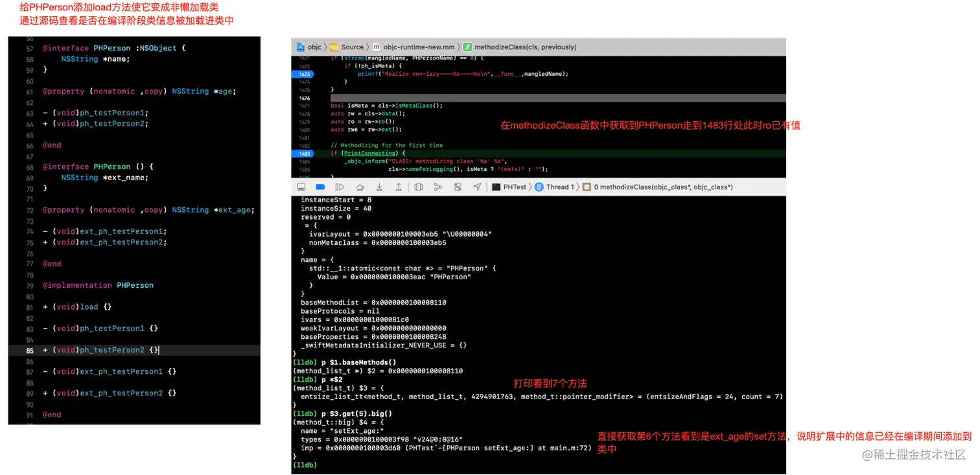Click 'NSString *name;' in the PHPerson interface
Screen dimensions: 980x475
click(96, 59)
